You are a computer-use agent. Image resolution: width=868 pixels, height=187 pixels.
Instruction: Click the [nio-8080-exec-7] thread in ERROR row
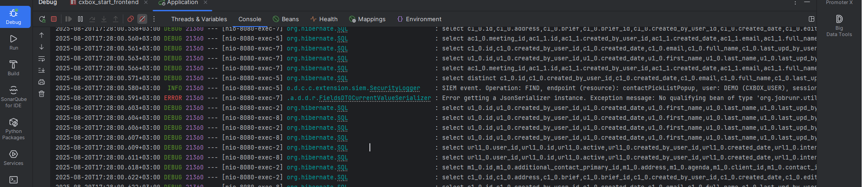point(252,98)
